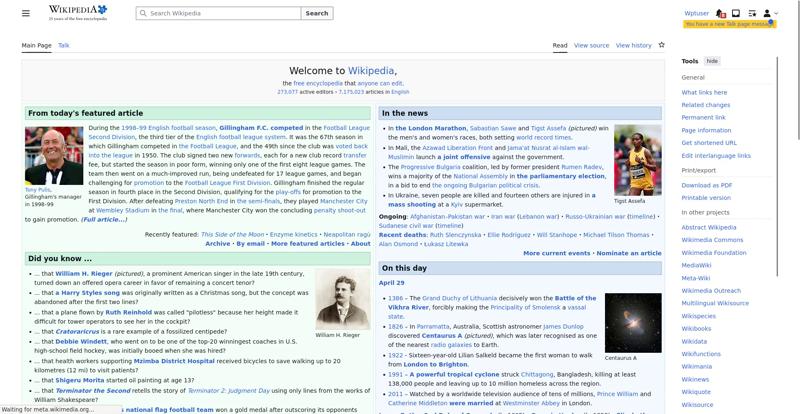Open the watchlist icon in header
Viewport: 800px width, 414px height.
[752, 13]
